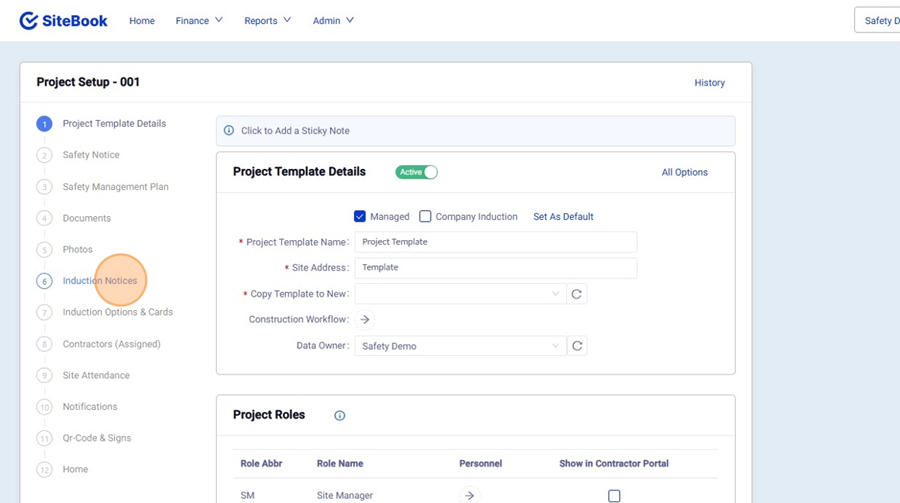Screen dimensions: 900x503
Task: Open the Reports menu
Action: (267, 21)
